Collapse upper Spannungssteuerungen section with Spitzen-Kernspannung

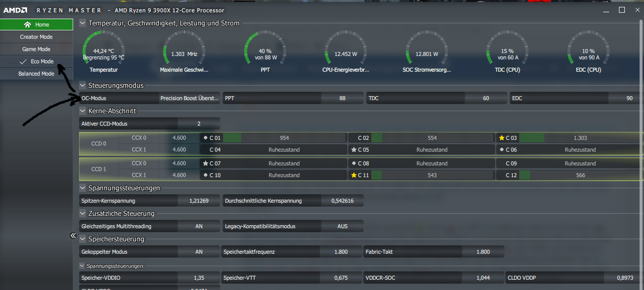coord(83,188)
